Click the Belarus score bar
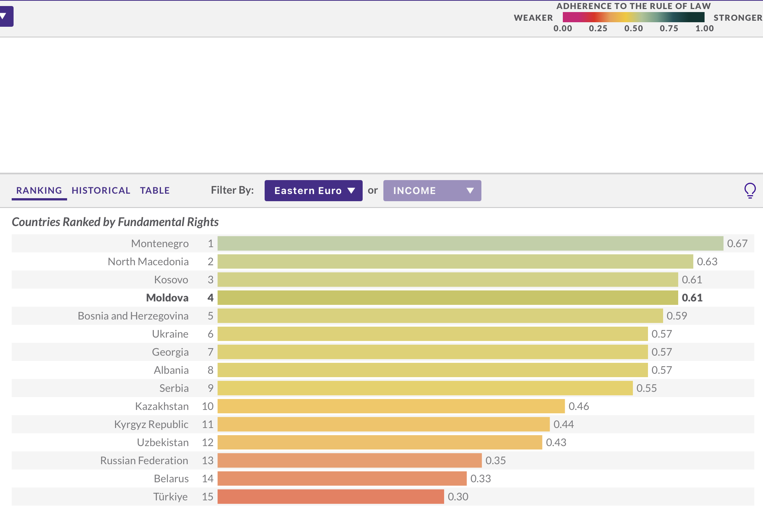The height and width of the screenshot is (532, 763). point(342,478)
